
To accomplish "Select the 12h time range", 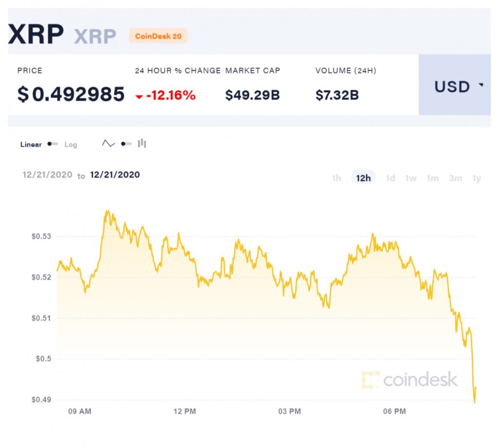I will click(x=364, y=177).
